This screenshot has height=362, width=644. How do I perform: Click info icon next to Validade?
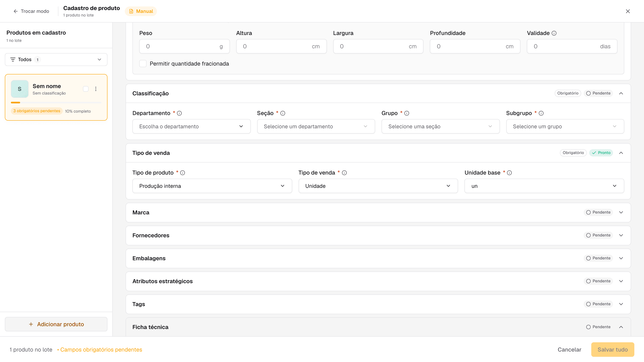click(554, 33)
